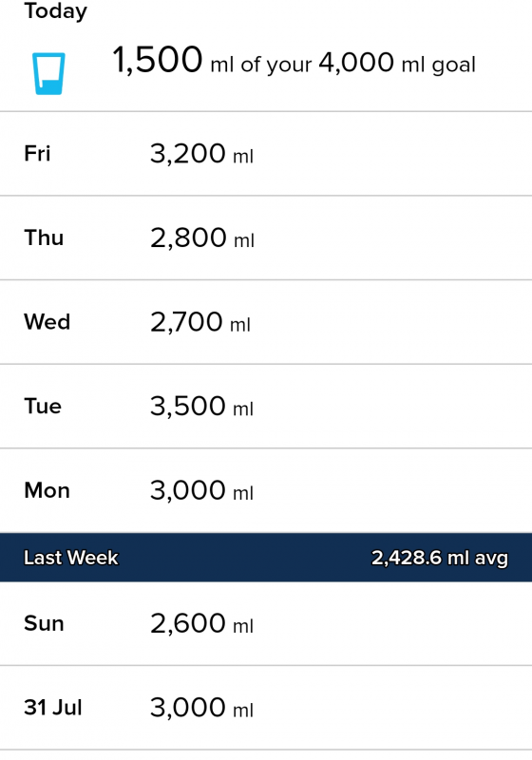Select the Mon day label

[47, 490]
